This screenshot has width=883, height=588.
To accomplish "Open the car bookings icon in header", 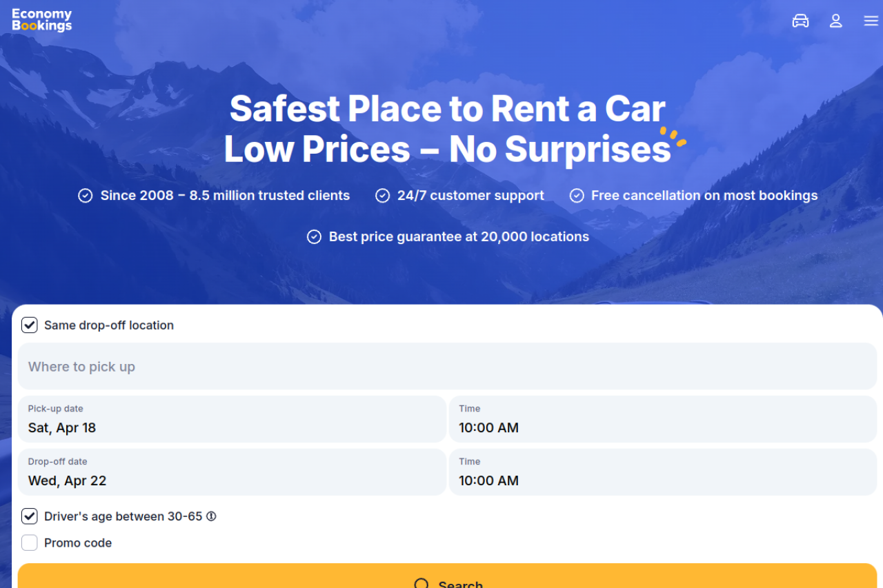I will click(800, 21).
